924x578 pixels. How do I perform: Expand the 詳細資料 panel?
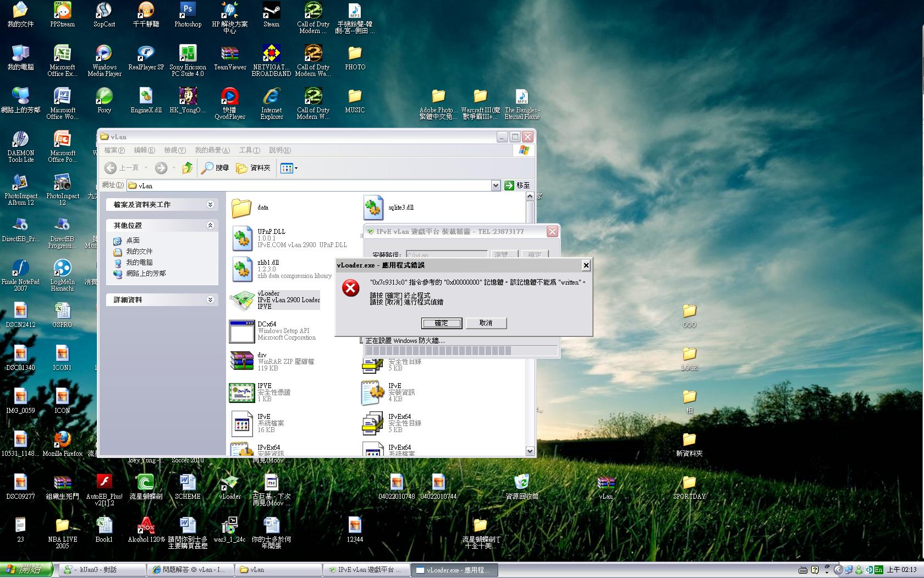pyautogui.click(x=210, y=299)
